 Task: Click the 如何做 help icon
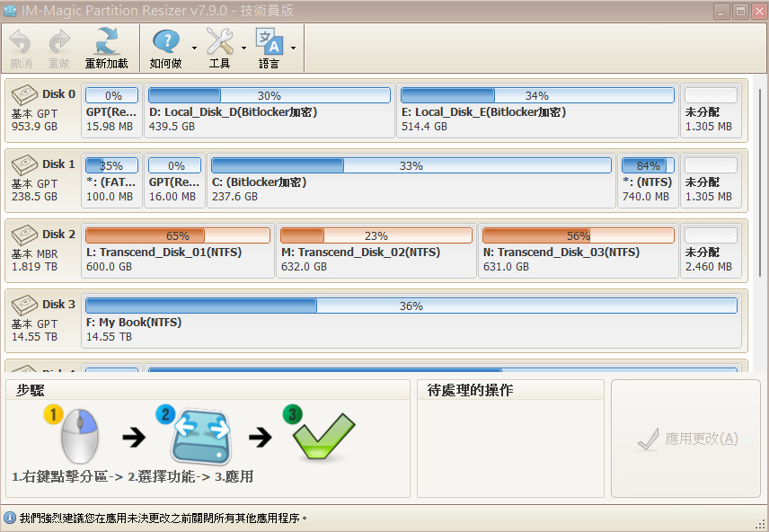pos(165,41)
